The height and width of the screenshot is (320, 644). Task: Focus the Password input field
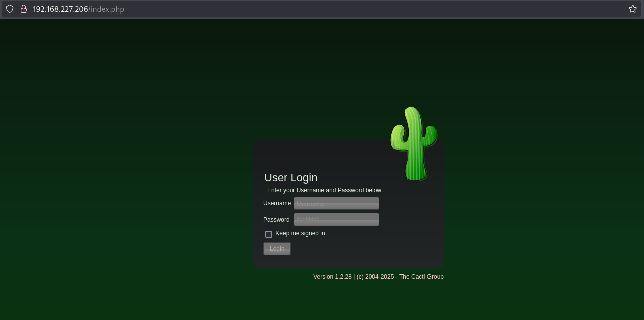(336, 220)
